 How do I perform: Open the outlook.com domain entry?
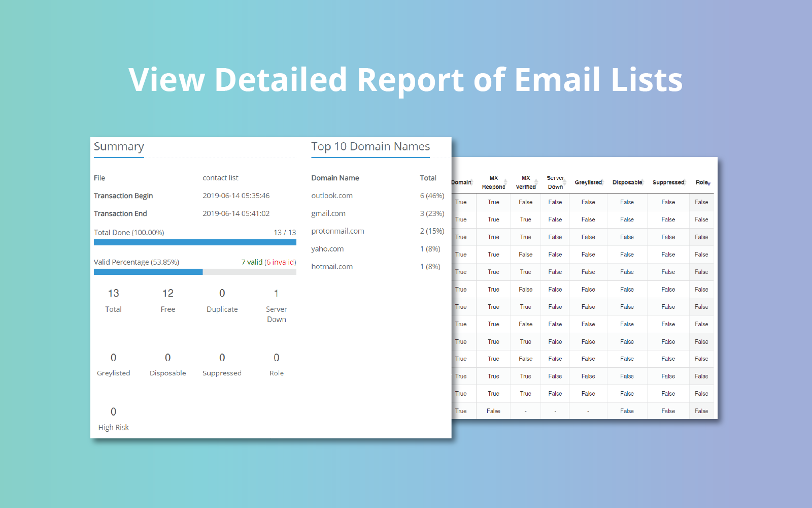pyautogui.click(x=332, y=196)
